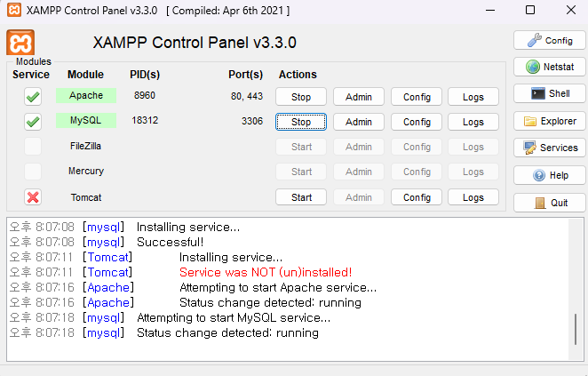588x376 pixels.
Task: Click the XAMPP title bar icon
Action: click(14, 10)
